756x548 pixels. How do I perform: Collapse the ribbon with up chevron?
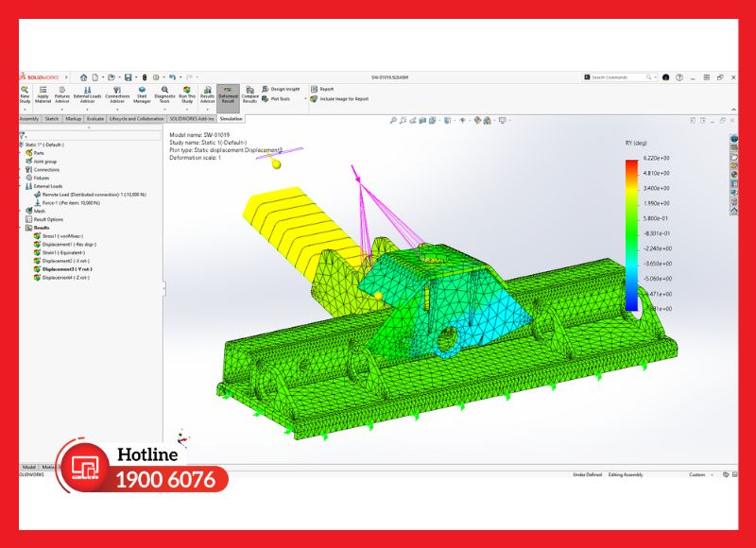(x=734, y=110)
